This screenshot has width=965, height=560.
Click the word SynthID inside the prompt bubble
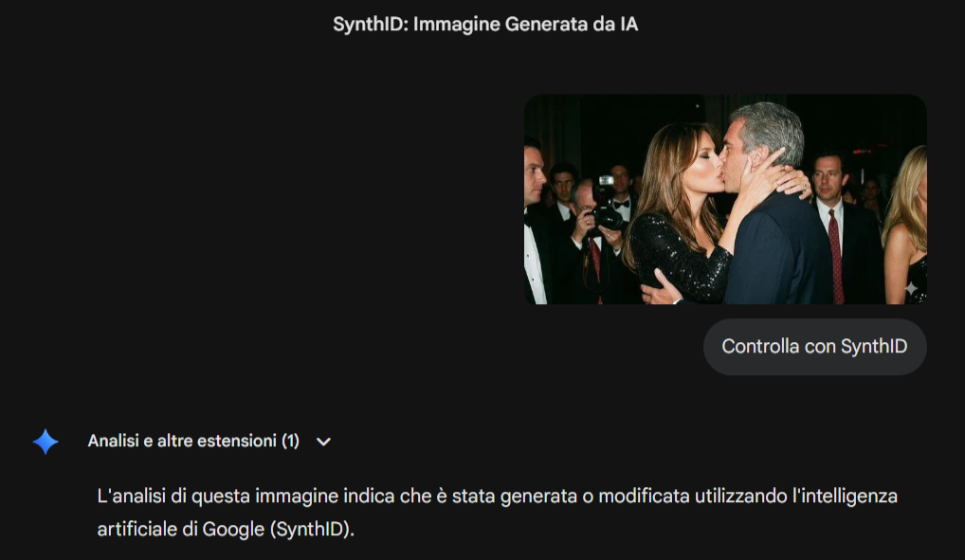(874, 347)
